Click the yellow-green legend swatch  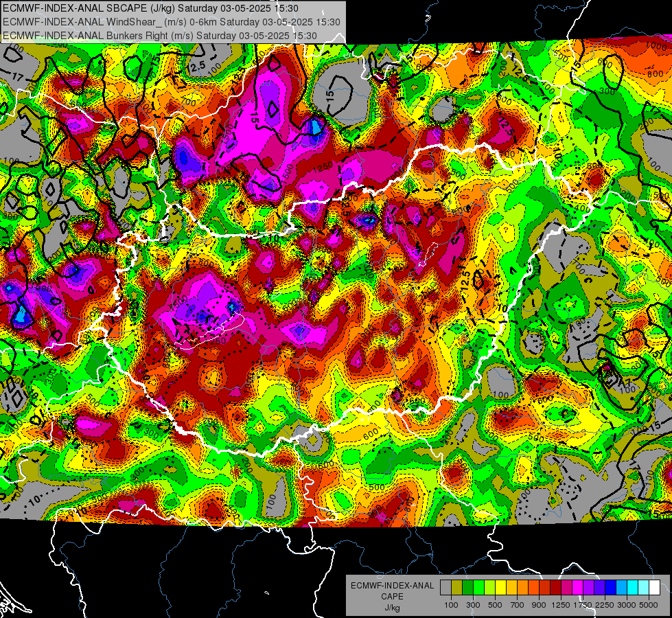(489, 588)
